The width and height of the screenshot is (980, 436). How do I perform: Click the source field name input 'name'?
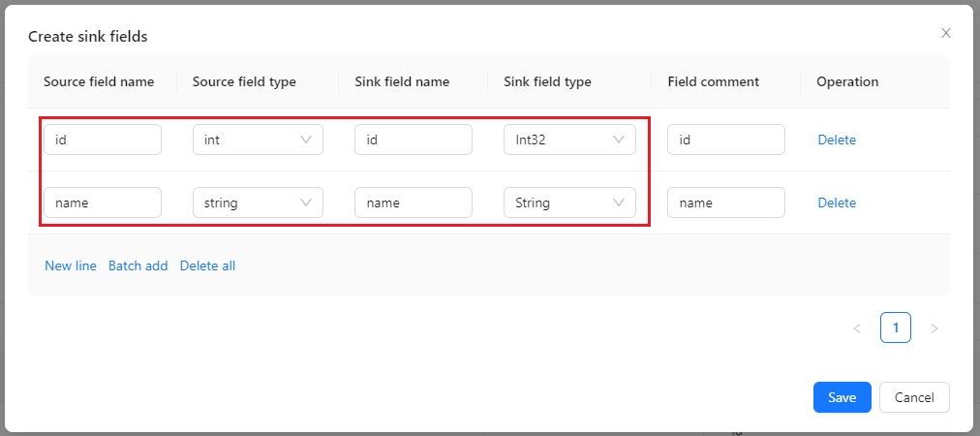coord(103,202)
